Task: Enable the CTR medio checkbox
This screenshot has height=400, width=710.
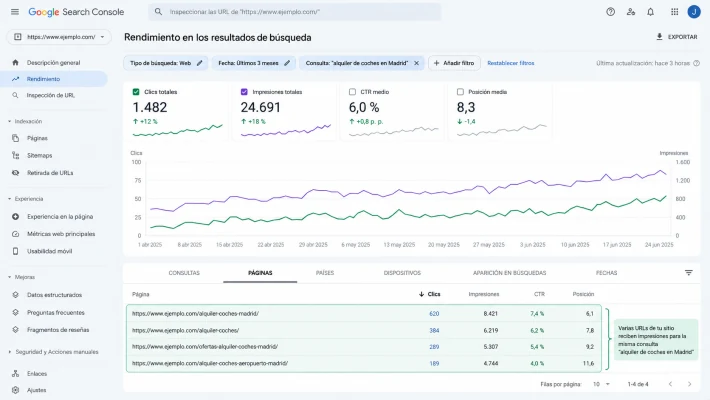Action: click(x=352, y=92)
